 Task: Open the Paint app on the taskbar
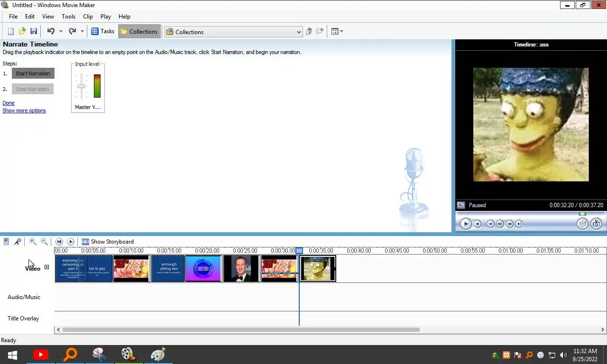click(x=157, y=355)
